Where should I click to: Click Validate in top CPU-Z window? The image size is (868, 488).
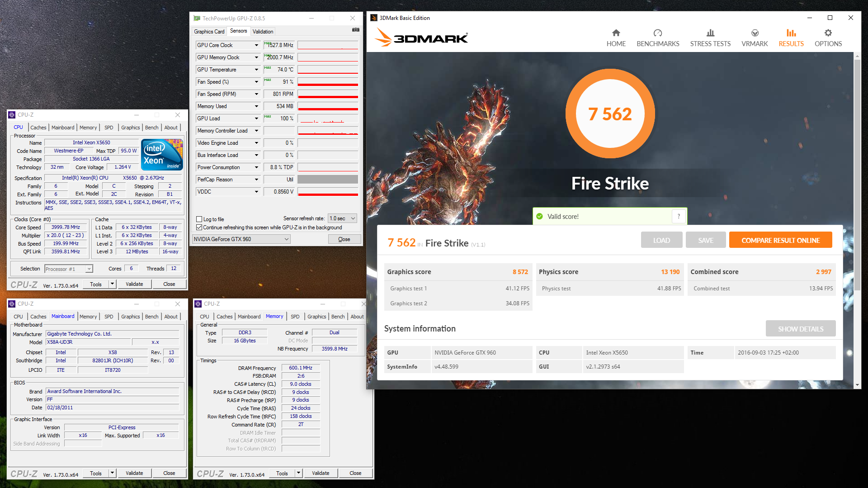(134, 284)
